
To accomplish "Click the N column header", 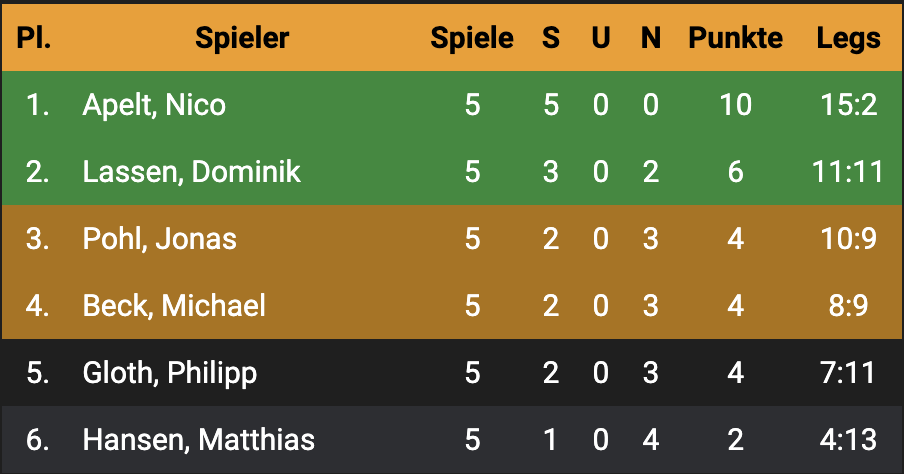I will click(651, 38).
